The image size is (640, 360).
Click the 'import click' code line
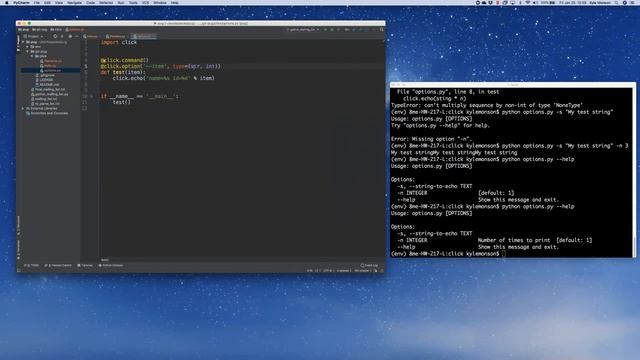point(119,42)
